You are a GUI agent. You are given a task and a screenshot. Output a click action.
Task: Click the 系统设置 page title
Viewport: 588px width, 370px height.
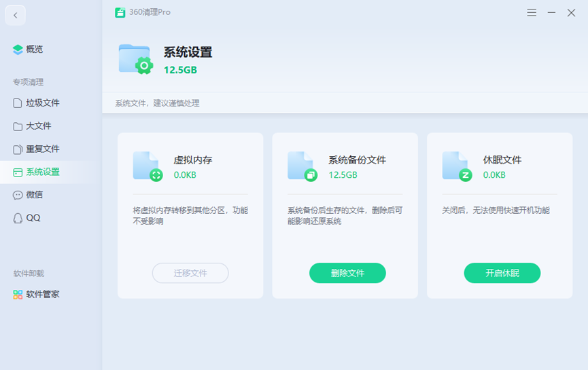tap(188, 52)
